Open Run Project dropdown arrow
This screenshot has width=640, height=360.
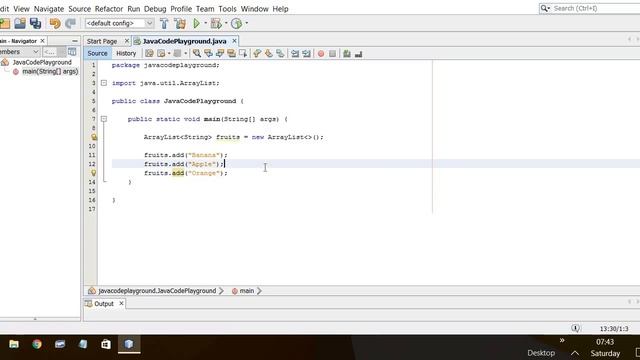[205, 23]
